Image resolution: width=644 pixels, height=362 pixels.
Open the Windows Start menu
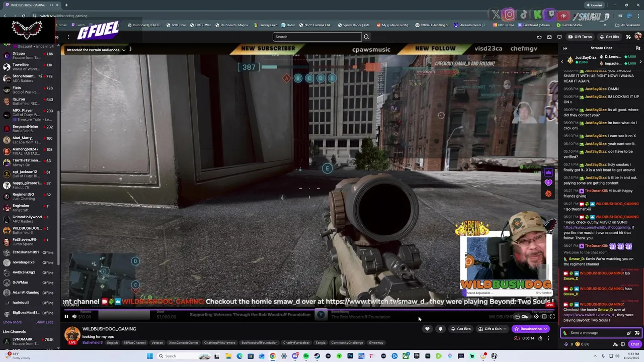[x=149, y=356]
